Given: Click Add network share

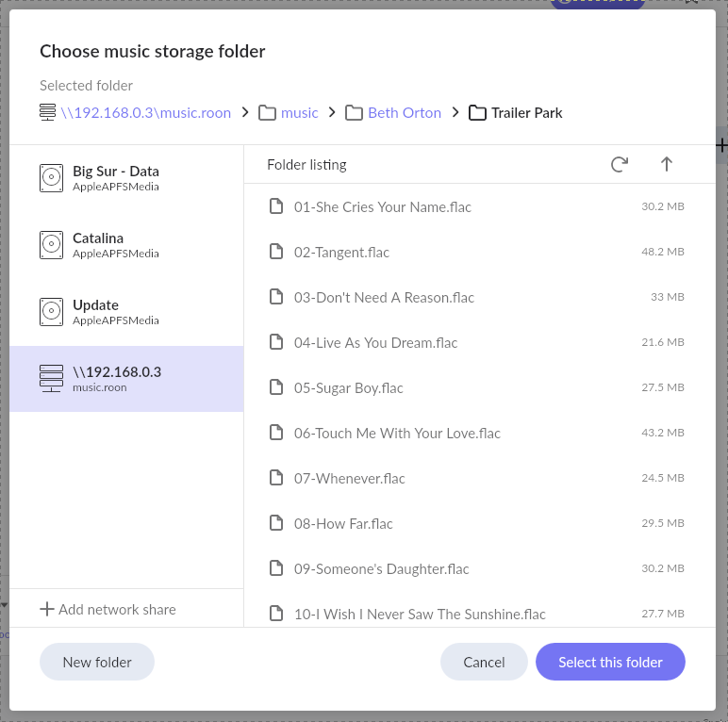Looking at the screenshot, I should tap(108, 609).
